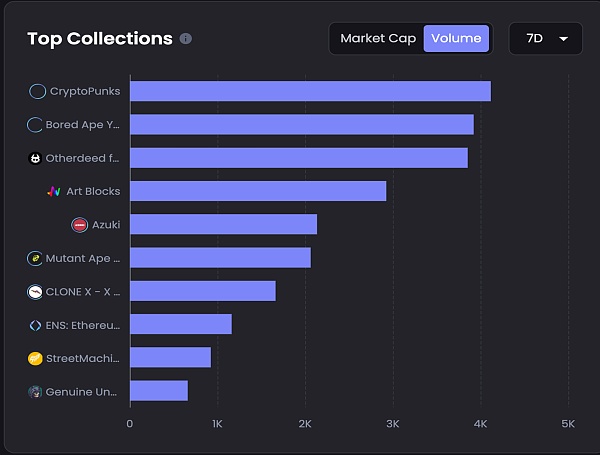Click the CLONE X collection icon
Screen dimensions: 600x455
[35, 292]
